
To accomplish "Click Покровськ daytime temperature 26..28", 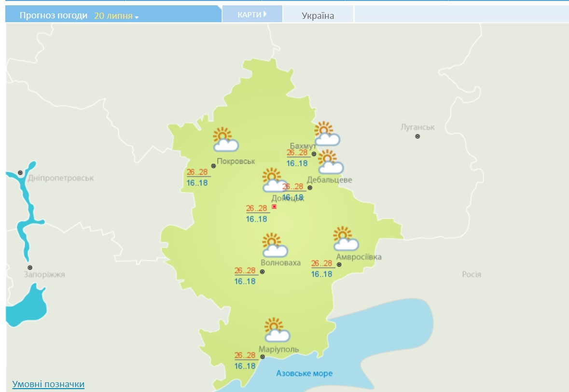I will click(197, 172).
